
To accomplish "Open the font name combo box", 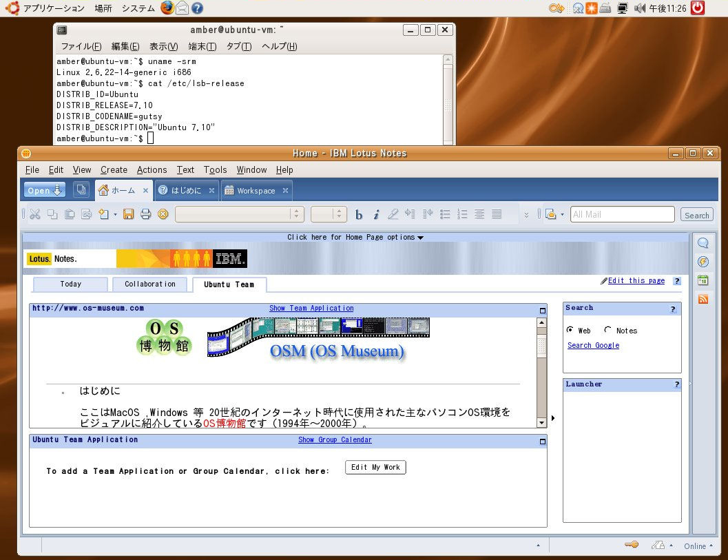I will (x=240, y=214).
